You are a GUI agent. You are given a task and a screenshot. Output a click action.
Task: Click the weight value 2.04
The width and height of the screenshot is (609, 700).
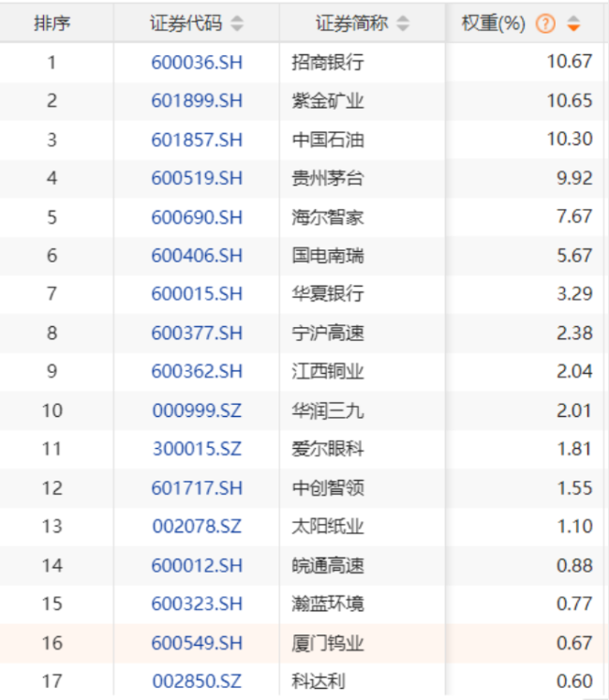(574, 371)
